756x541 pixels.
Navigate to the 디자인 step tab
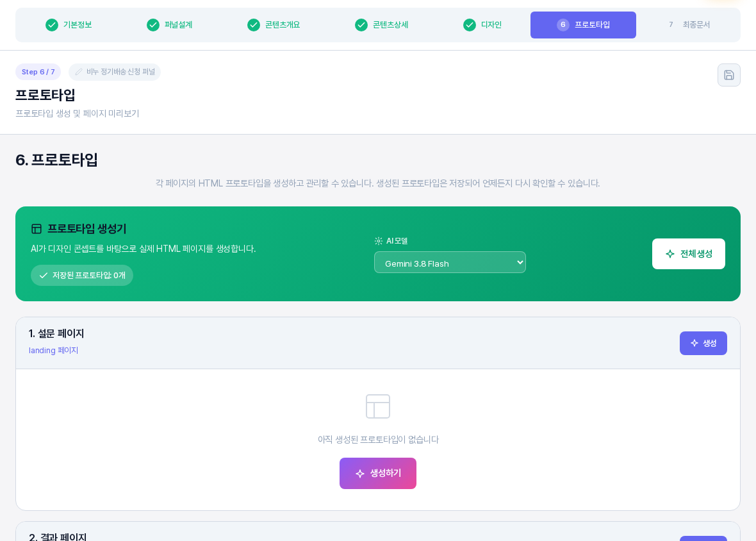[482, 24]
